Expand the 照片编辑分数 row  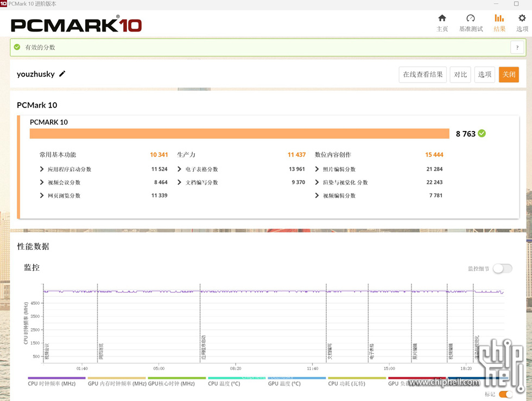pyautogui.click(x=317, y=169)
